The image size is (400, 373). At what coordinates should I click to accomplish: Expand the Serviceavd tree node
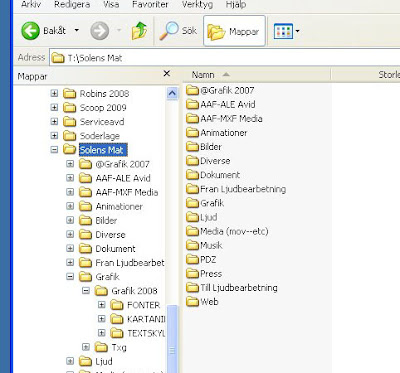[x=54, y=121]
